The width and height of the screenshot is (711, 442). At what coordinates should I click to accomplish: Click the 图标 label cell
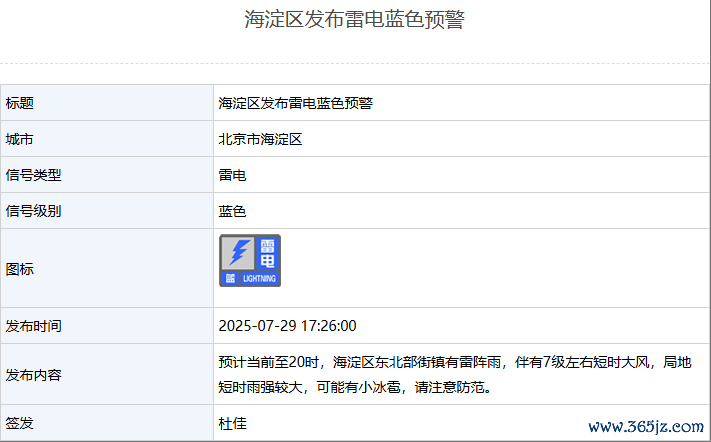107,268
